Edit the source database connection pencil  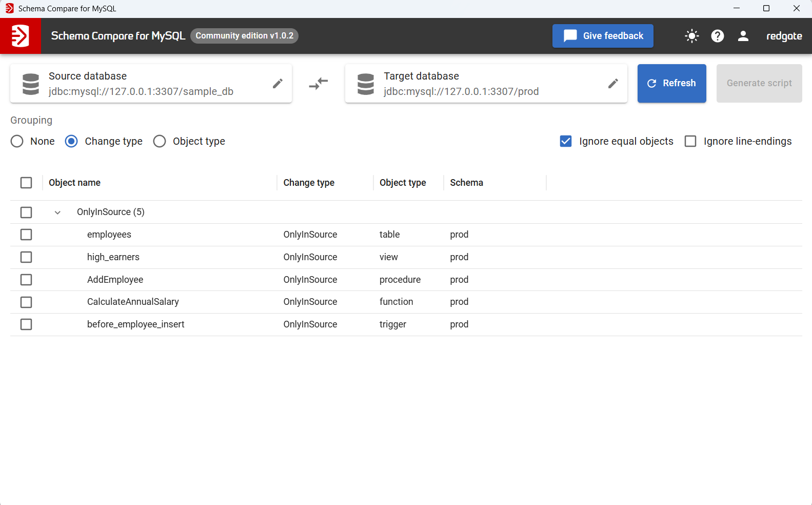coord(278,84)
